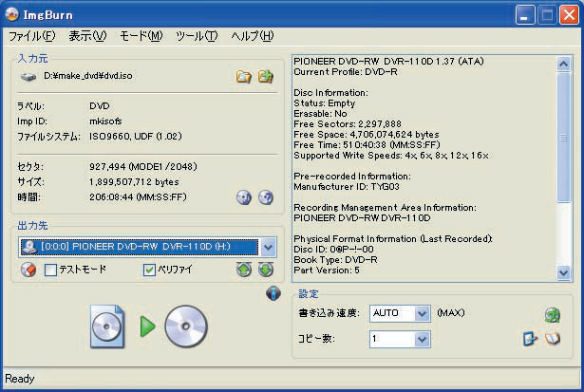The image size is (584, 392).
Task: Click the Book Type: DVD-R line
Action: 335,259
